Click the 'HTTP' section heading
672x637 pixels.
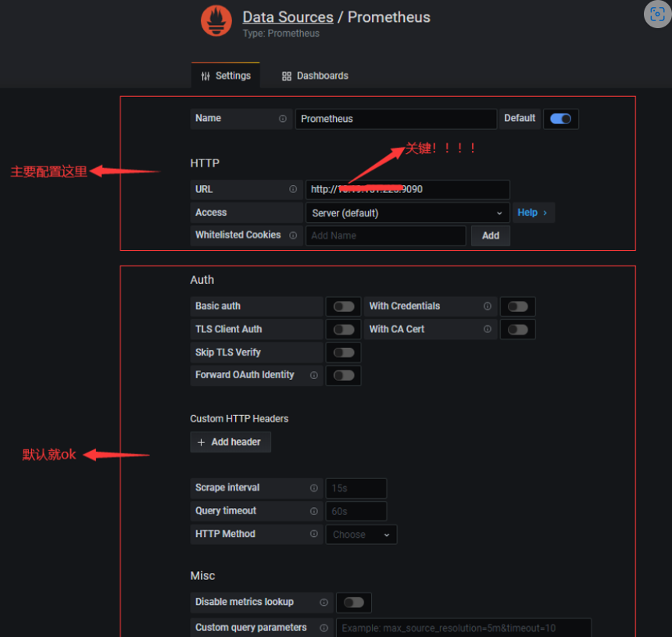coord(205,163)
